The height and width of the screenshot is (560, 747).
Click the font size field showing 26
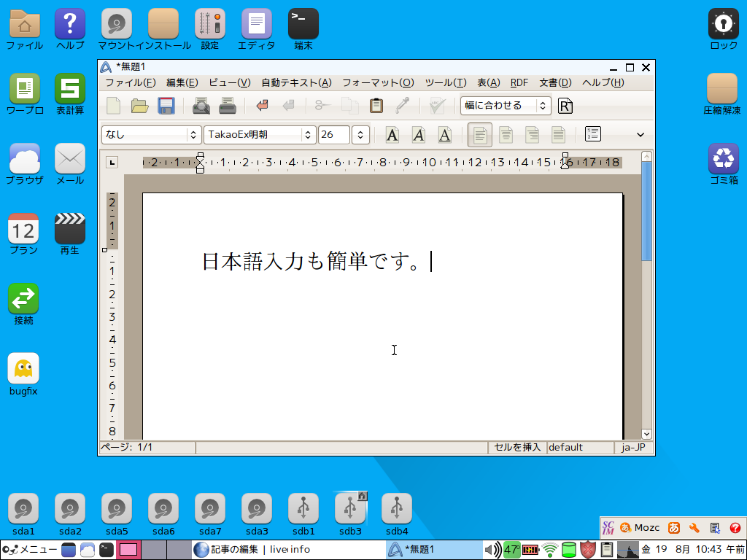click(334, 135)
